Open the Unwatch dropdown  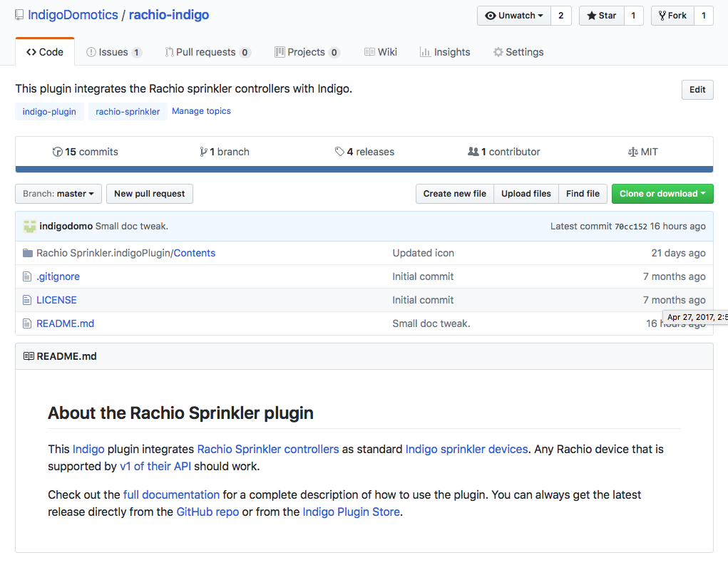point(514,16)
